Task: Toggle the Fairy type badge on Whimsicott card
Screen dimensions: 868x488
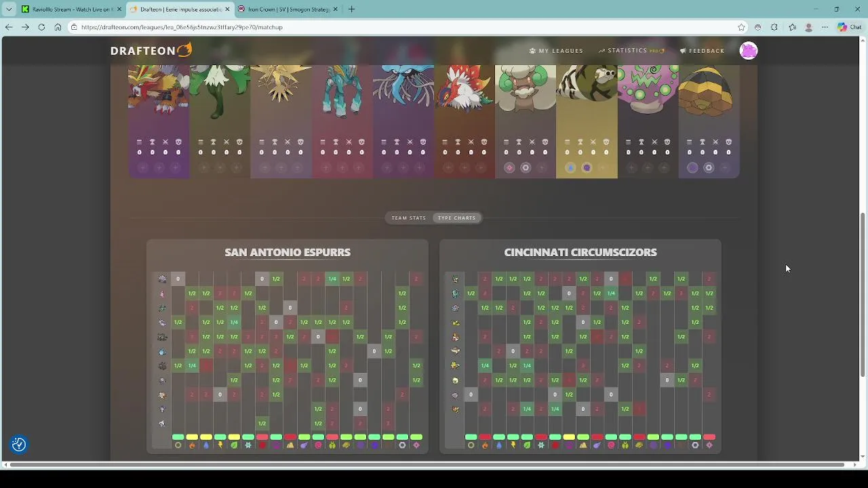Action: (x=509, y=167)
